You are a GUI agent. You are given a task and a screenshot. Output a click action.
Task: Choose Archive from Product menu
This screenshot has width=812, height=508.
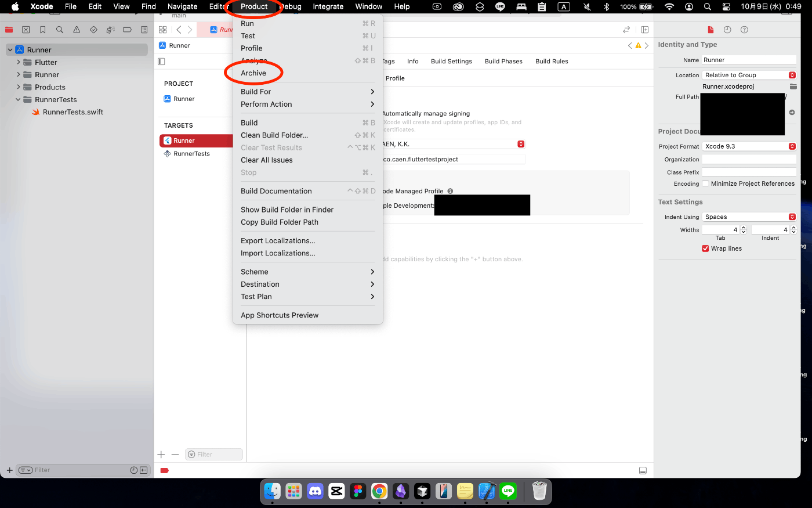(307, 73)
